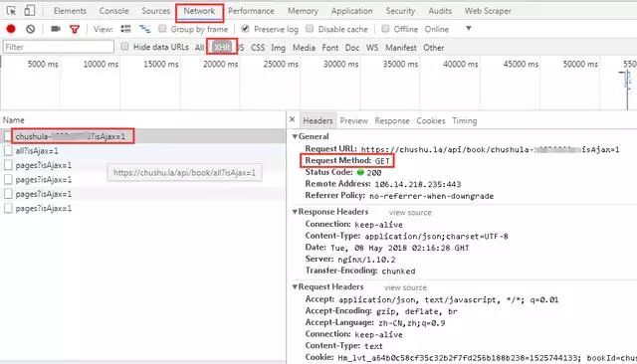
Task: Open the Application tab
Action: 351,11
